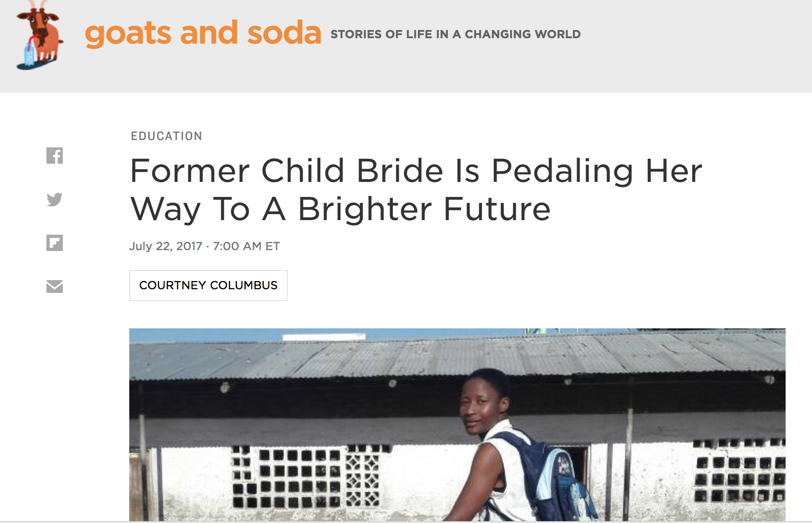Open author Courtney Columbus's page
This screenshot has height=523, width=812.
tap(208, 286)
